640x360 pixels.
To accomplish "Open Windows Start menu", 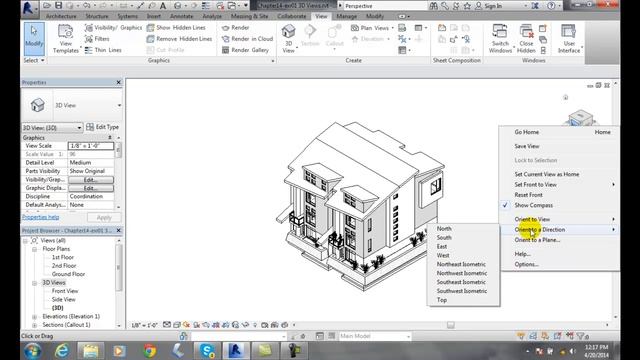I will [32, 351].
